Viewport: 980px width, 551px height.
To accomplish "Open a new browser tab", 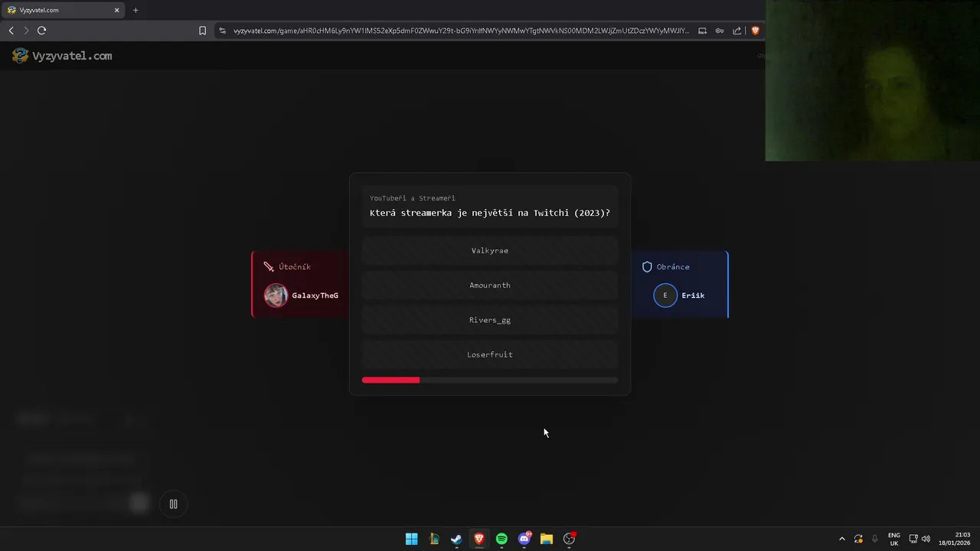I will tap(136, 10).
